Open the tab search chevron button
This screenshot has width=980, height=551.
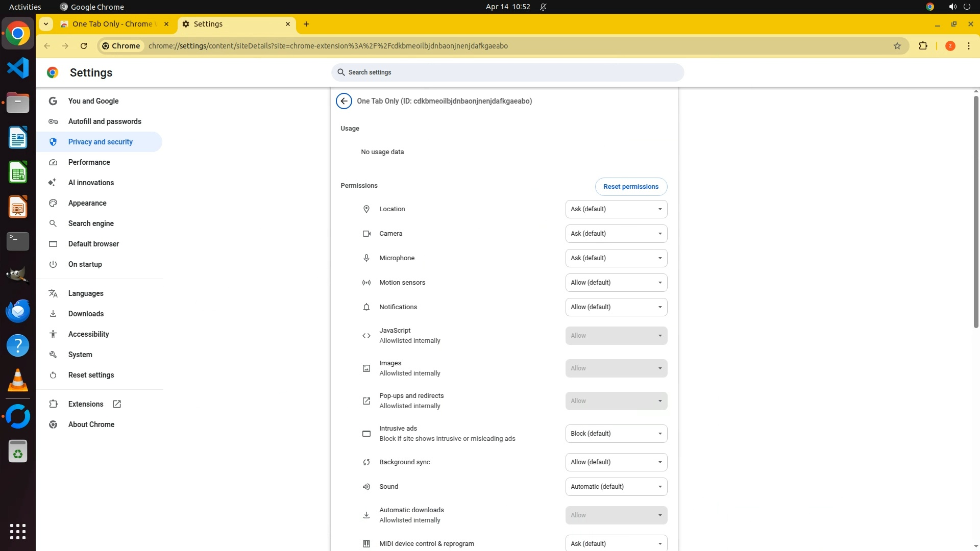point(46,24)
